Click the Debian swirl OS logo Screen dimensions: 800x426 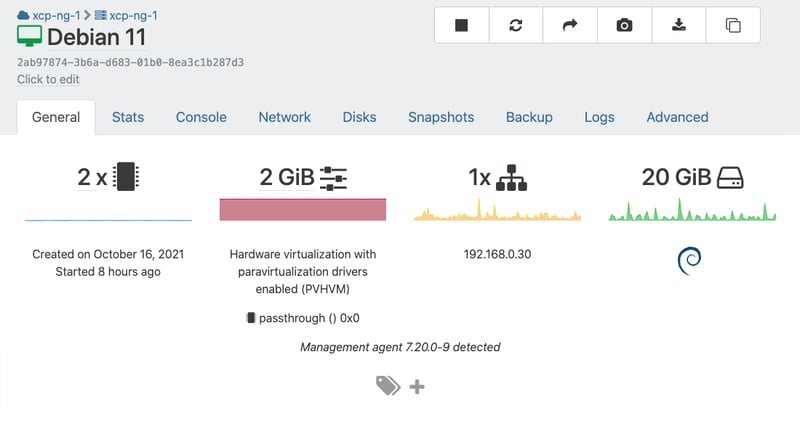click(689, 261)
